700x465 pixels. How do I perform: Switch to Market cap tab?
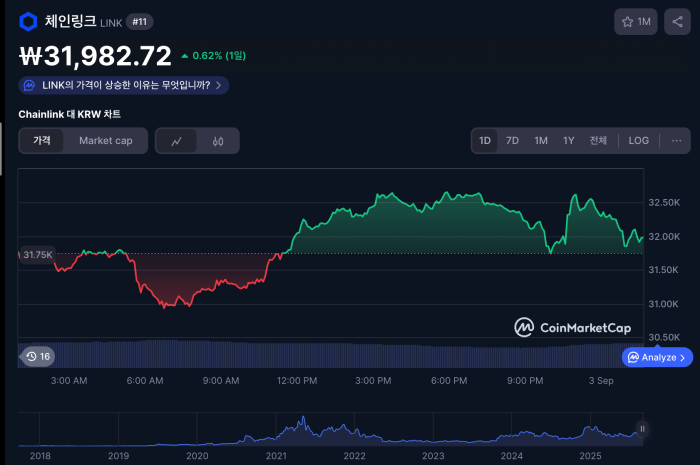click(x=106, y=141)
